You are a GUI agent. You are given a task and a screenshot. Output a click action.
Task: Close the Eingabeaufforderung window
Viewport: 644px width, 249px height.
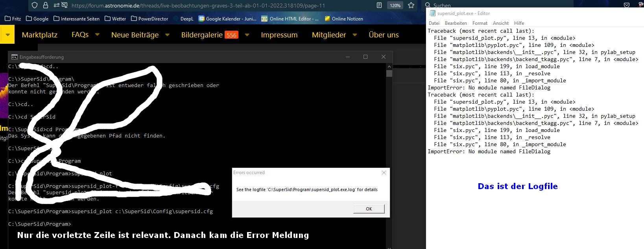(384, 57)
